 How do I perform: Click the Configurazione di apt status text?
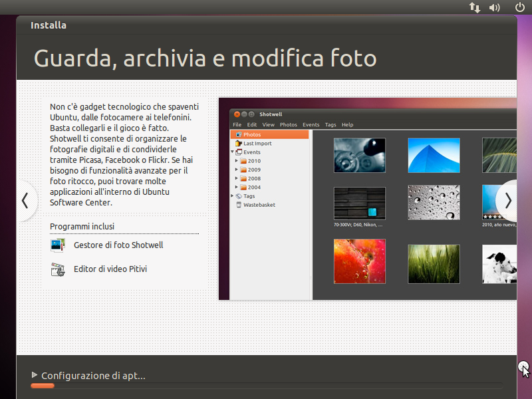click(x=93, y=376)
